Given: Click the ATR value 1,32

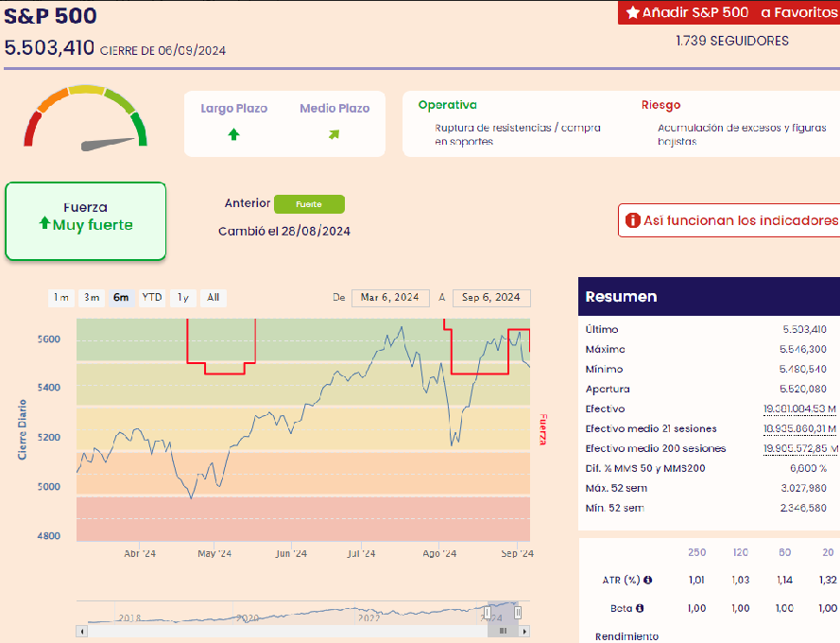Looking at the screenshot, I should [x=828, y=581].
